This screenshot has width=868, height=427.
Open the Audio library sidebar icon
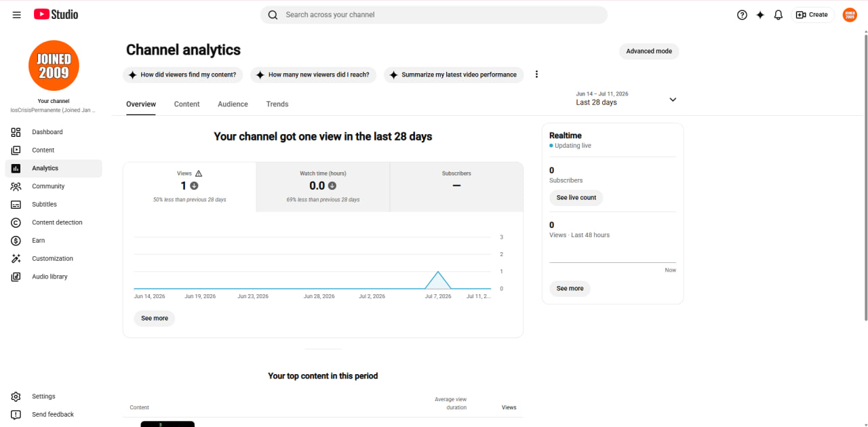pos(16,277)
